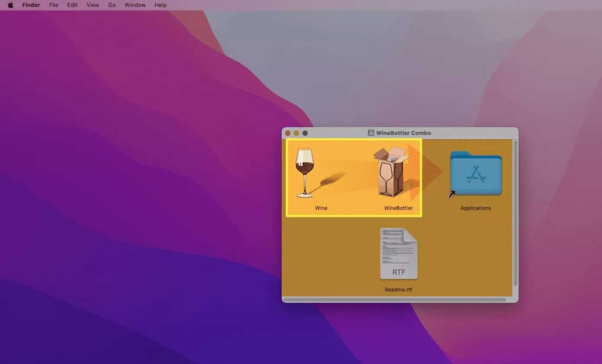Click the Applications folder shortcut icon

(476, 173)
